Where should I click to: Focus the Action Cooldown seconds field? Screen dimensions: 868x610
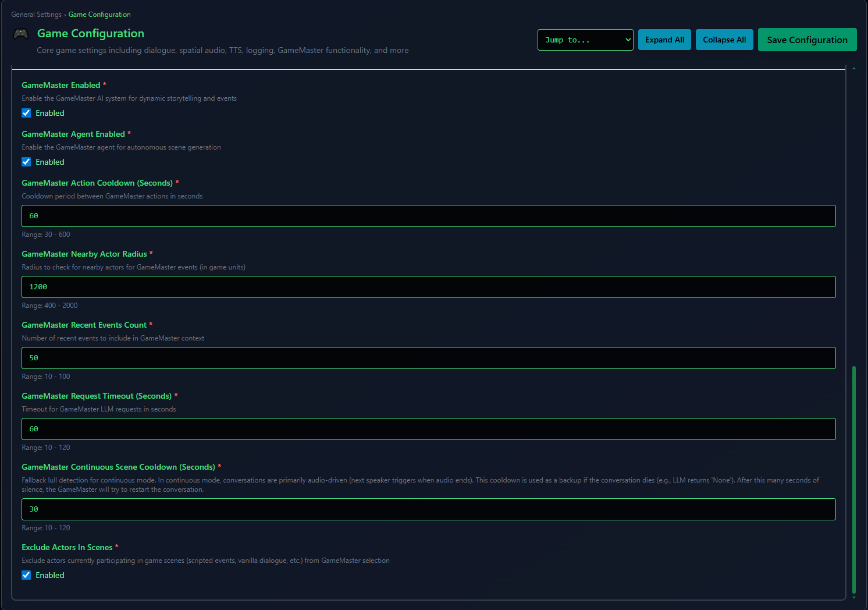click(428, 216)
